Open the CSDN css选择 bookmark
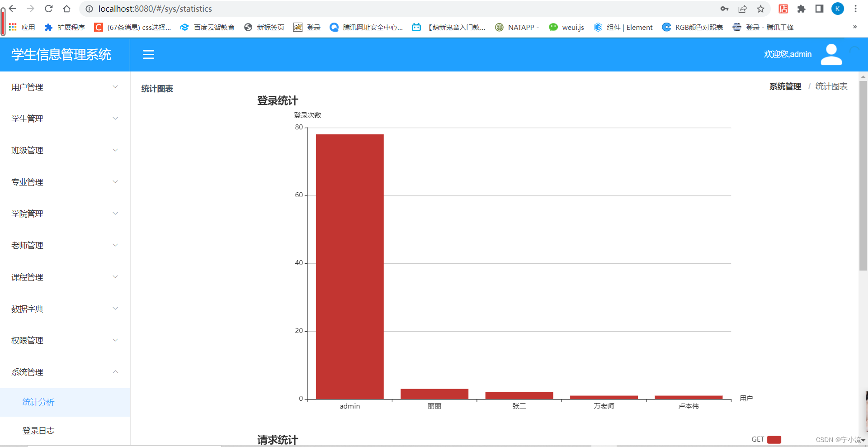The height and width of the screenshot is (447, 868). pos(132,27)
